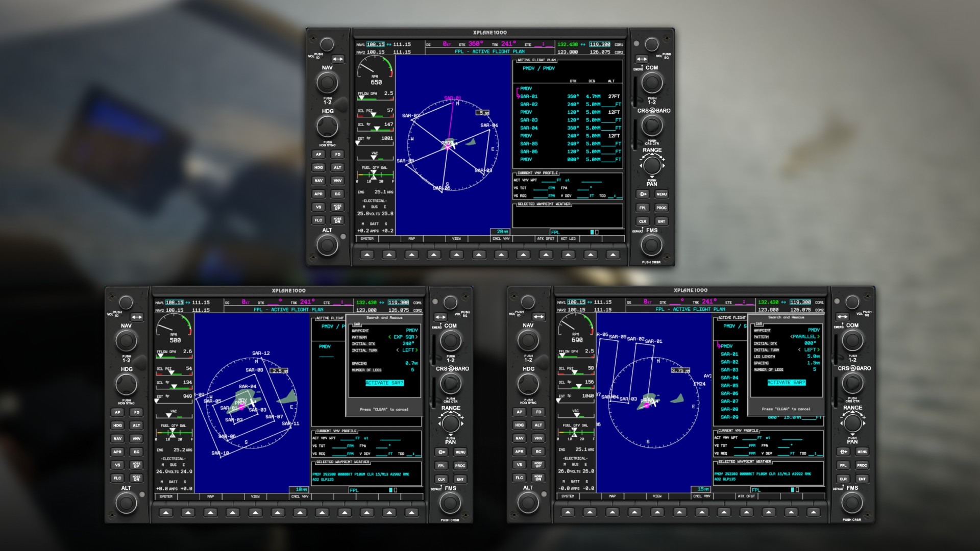The width and height of the screenshot is (980, 551).
Task: Change the EXP SQR pattern selector on bottom-left unit
Action: [x=403, y=337]
